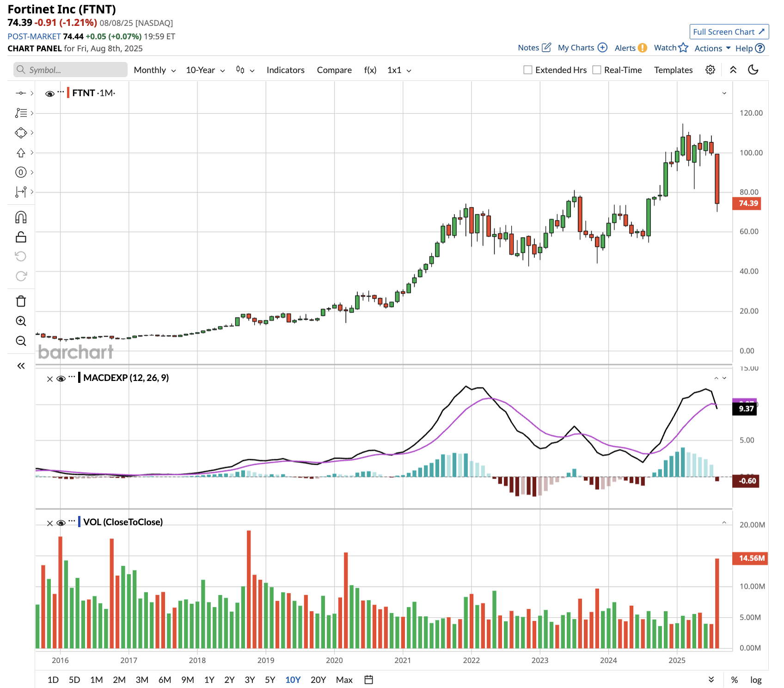Move MACDEXP pane up
The width and height of the screenshot is (784, 688).
tap(717, 378)
